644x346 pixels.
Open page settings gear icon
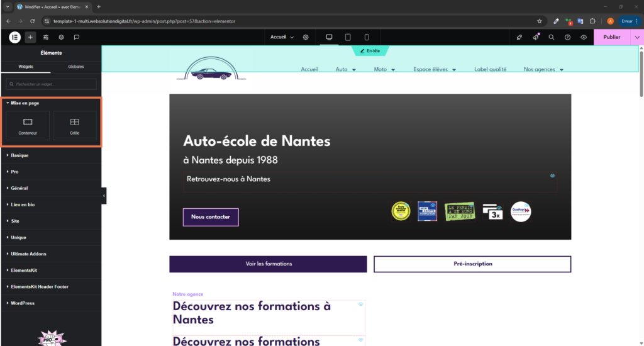[306, 37]
